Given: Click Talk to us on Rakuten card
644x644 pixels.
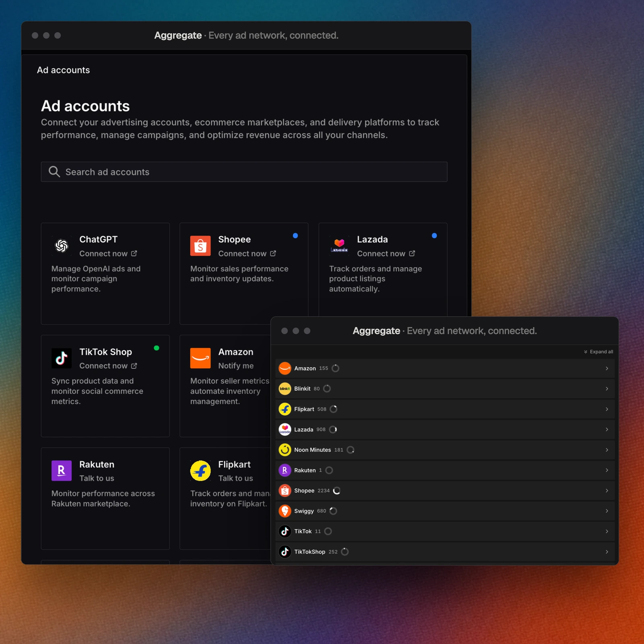Looking at the screenshot, I should 97,478.
